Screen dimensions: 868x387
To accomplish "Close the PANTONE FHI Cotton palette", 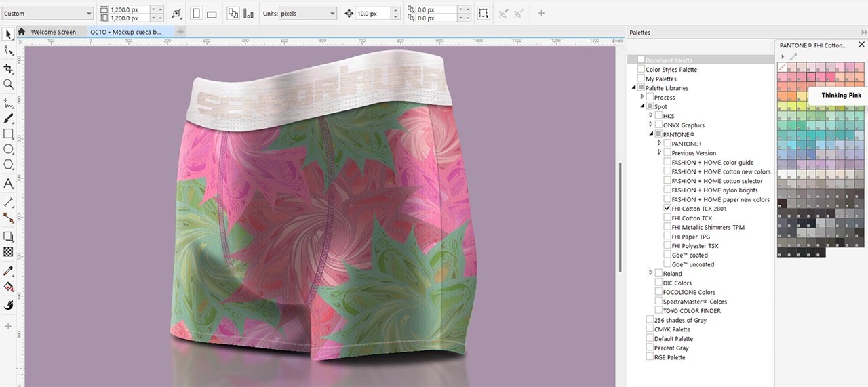I will pos(862,45).
